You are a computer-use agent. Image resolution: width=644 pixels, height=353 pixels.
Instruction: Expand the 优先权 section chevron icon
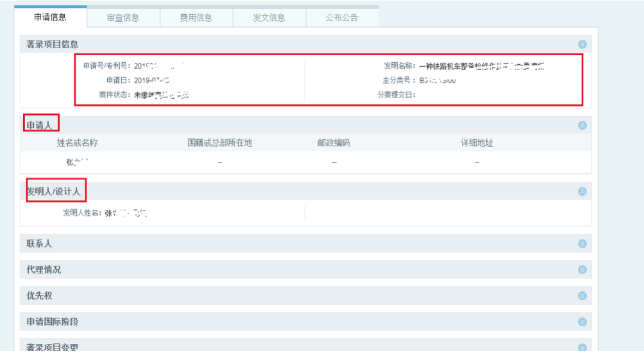[x=582, y=296]
